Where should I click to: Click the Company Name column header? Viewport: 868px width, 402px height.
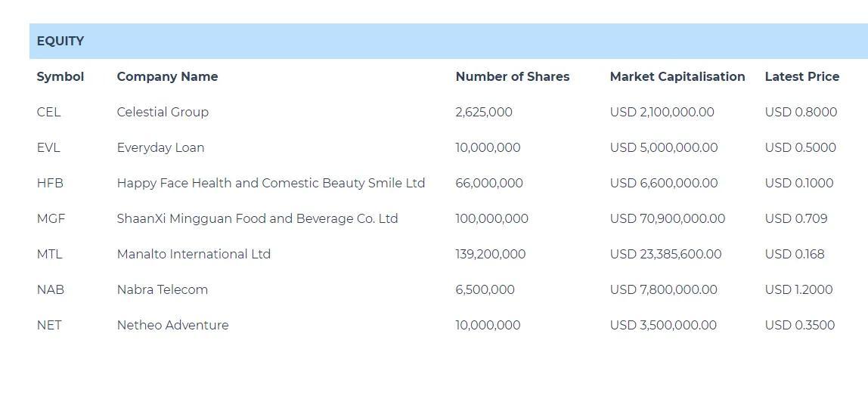(x=167, y=76)
